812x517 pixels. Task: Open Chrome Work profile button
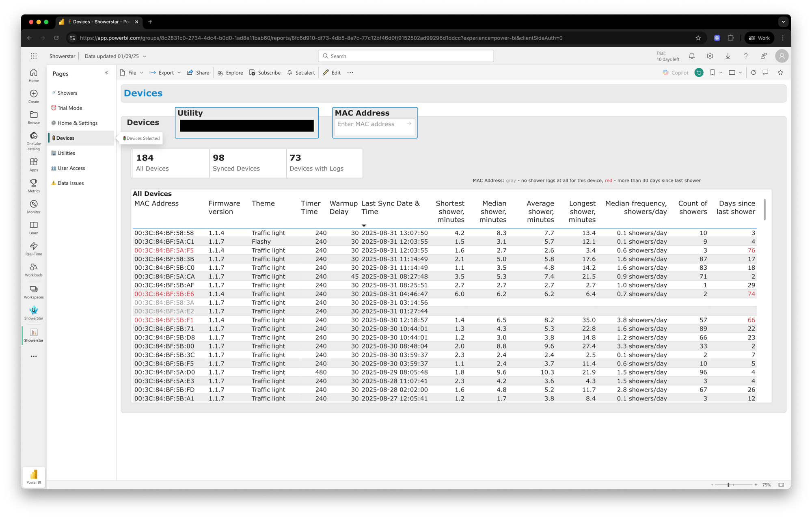760,38
